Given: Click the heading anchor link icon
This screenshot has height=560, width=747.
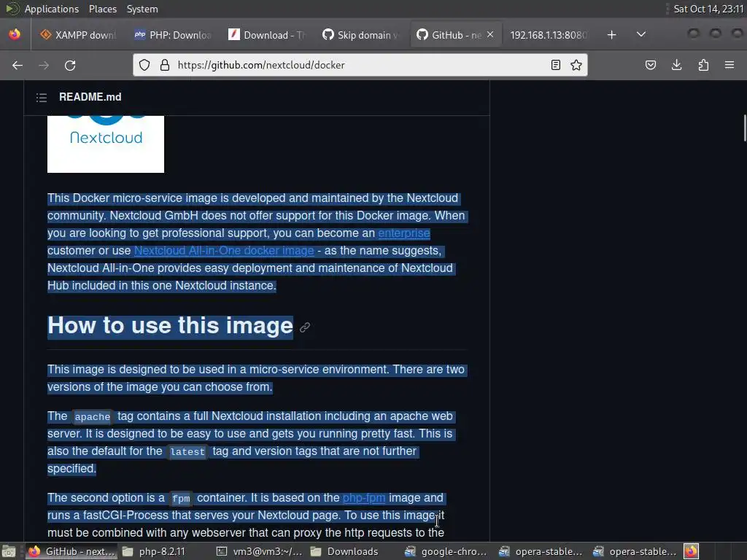Looking at the screenshot, I should (x=305, y=327).
